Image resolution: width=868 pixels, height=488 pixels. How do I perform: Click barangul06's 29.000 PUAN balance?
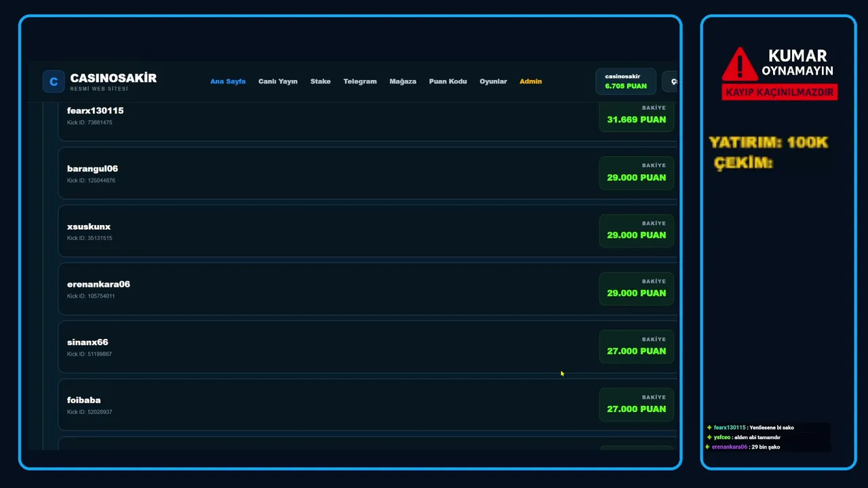coord(637,178)
